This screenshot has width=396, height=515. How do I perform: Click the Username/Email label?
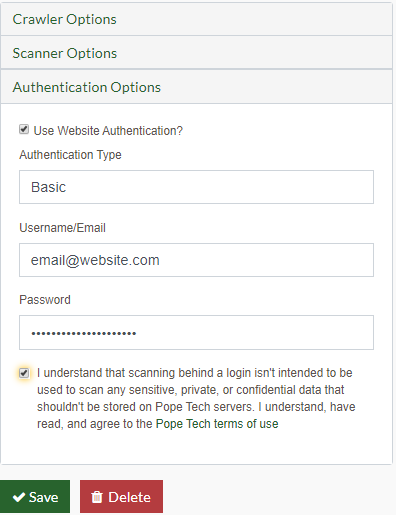tap(62, 228)
